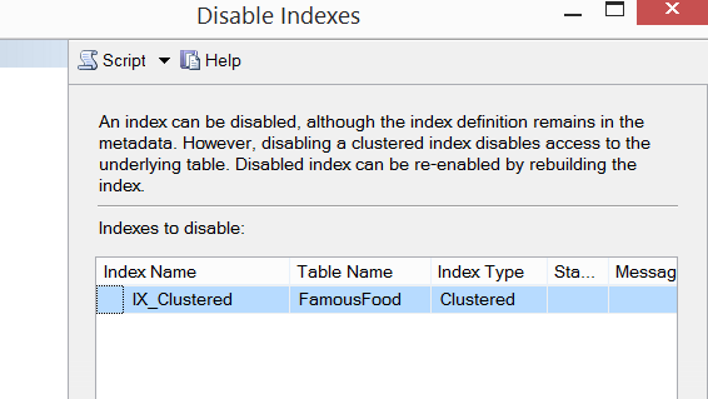Click the Help document icon
Screen dimensions: 708x399
pyautogui.click(x=190, y=60)
